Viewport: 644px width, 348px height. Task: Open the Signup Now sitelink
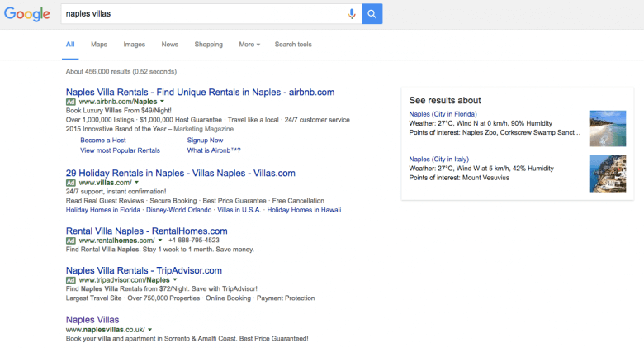[x=205, y=141]
